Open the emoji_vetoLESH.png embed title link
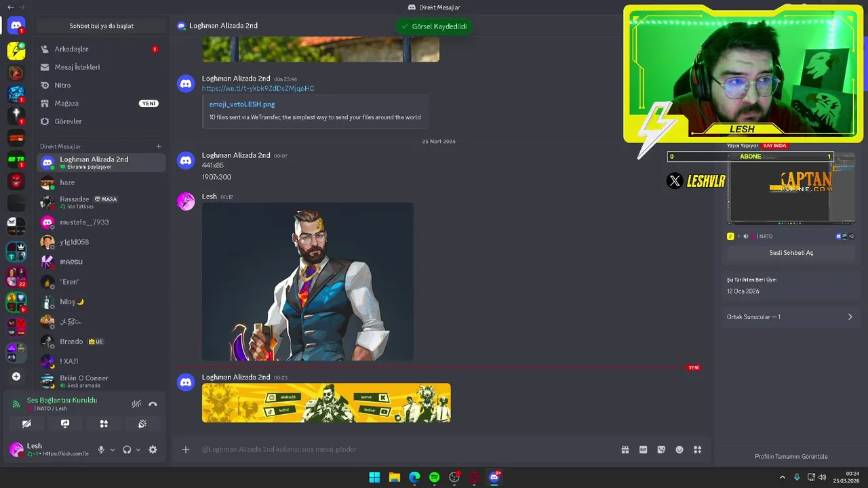The width and height of the screenshot is (868, 488). click(x=242, y=104)
